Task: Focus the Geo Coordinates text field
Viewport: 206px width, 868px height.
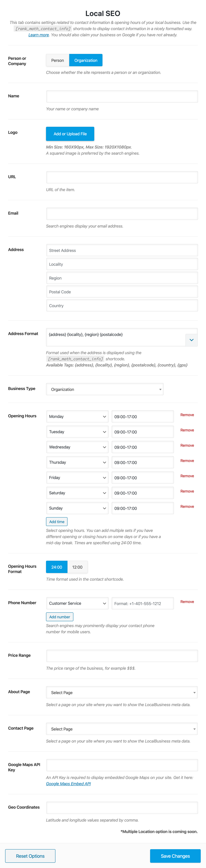Action: coord(122,808)
